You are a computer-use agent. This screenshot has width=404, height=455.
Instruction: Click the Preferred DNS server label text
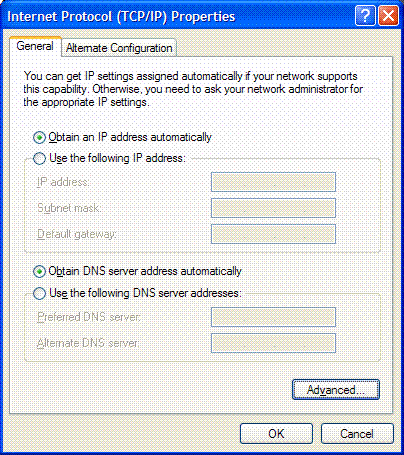(x=89, y=317)
